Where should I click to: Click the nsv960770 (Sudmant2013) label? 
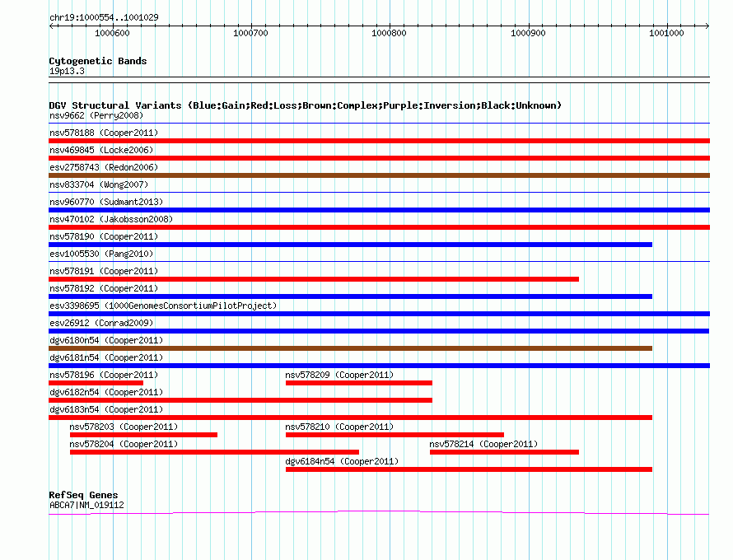106,202
